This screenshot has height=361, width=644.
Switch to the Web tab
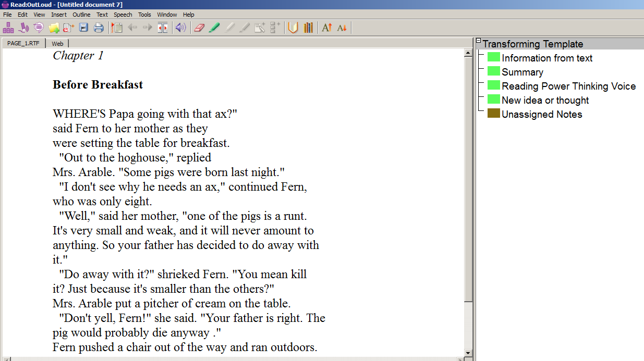pos(57,44)
